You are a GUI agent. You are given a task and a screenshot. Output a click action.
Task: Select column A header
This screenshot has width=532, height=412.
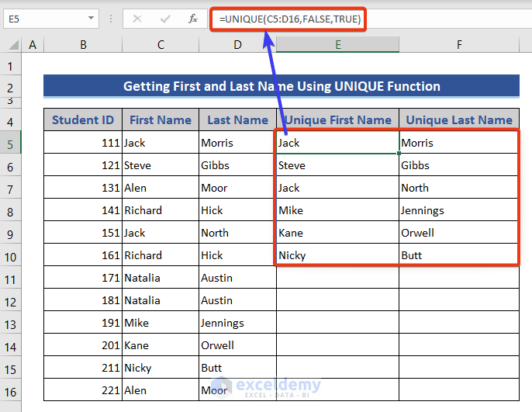coord(33,44)
